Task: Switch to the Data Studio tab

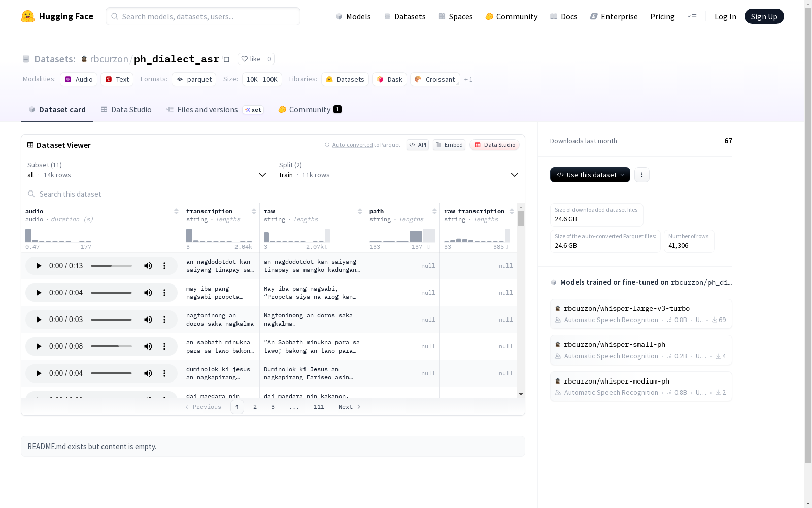Action: tap(126, 110)
